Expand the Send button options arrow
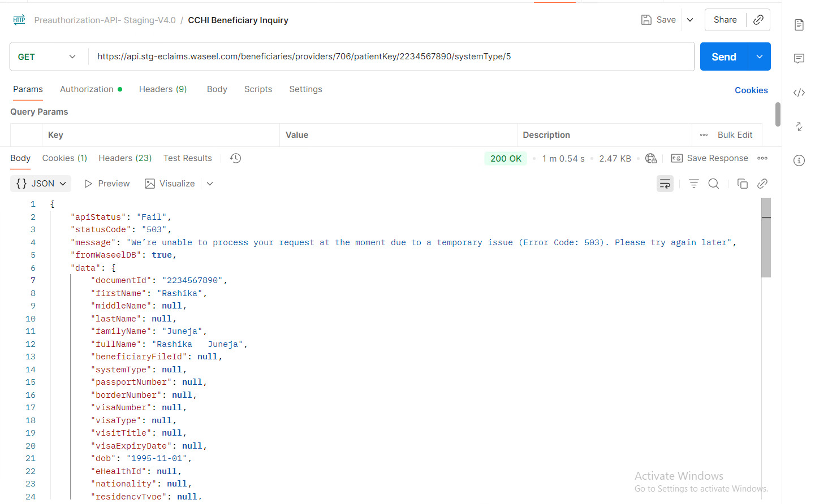815x504 pixels. (759, 57)
